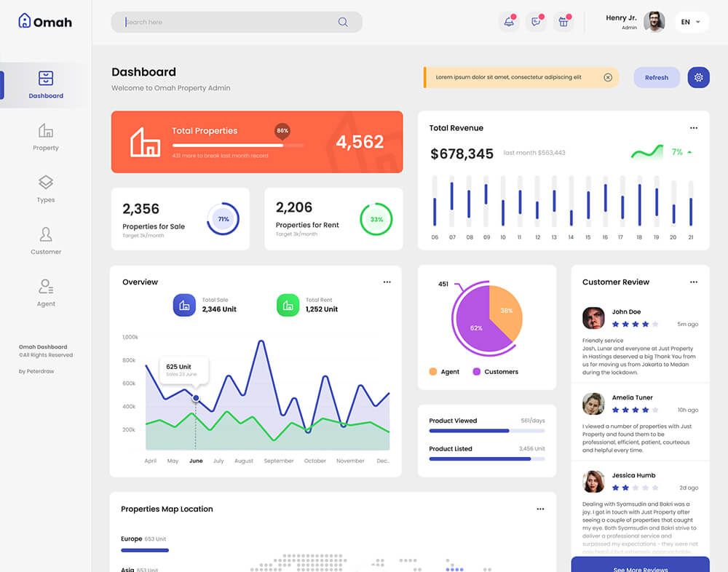728x572 pixels.
Task: Click the blue Total Sale icon
Action: coord(184,306)
